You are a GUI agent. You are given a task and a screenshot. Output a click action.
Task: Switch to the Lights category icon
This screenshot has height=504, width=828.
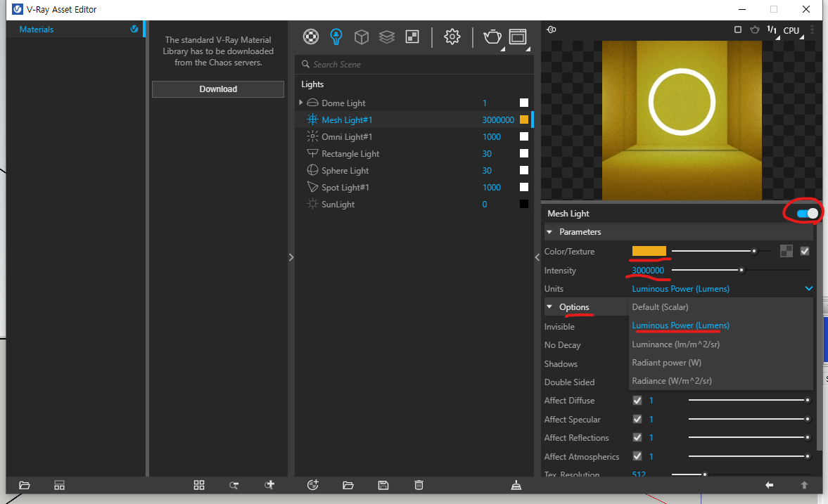tap(336, 37)
